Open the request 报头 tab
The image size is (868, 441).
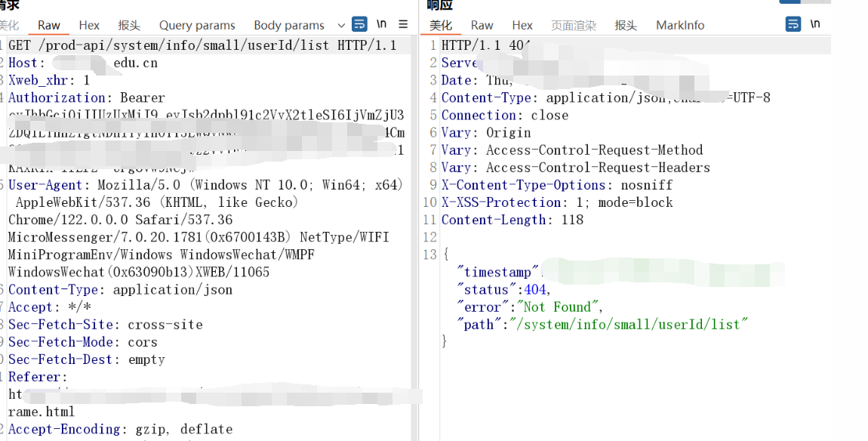pyautogui.click(x=129, y=25)
